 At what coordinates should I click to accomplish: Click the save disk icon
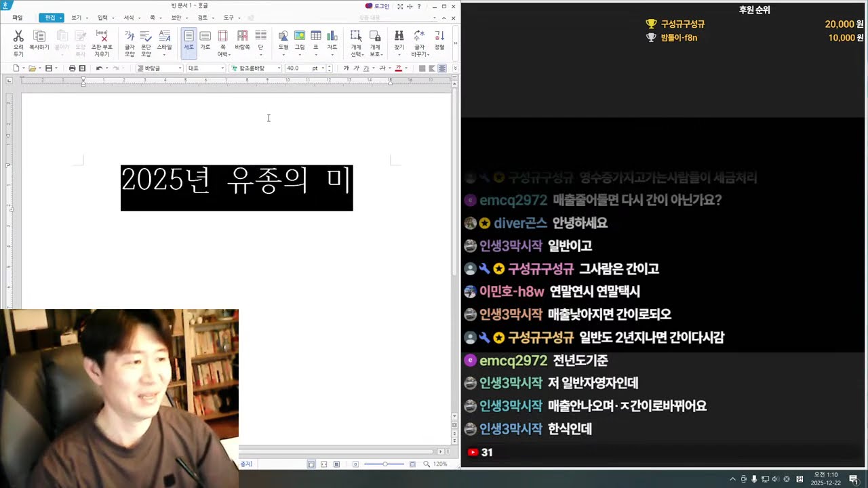pos(49,68)
